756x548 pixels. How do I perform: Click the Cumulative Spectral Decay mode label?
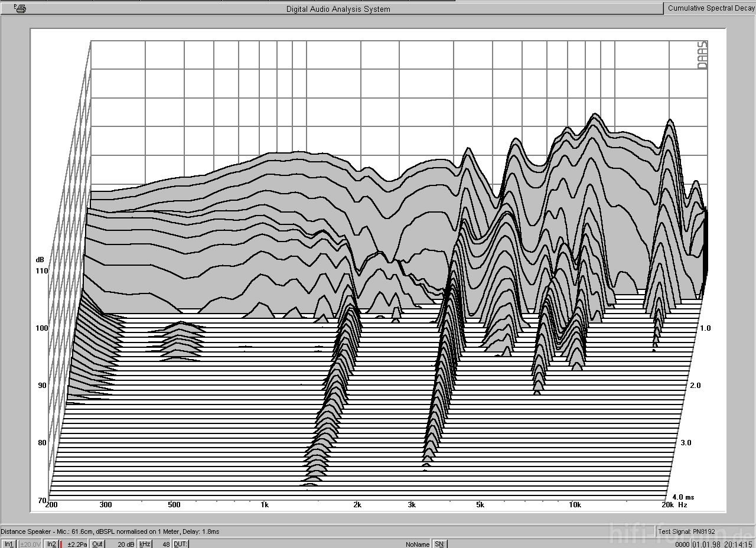(711, 8)
